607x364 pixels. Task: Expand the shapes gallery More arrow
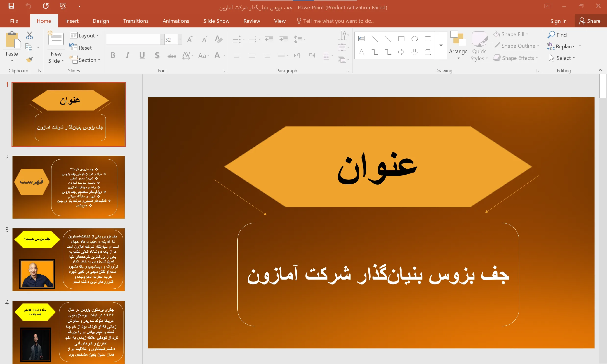(441, 45)
